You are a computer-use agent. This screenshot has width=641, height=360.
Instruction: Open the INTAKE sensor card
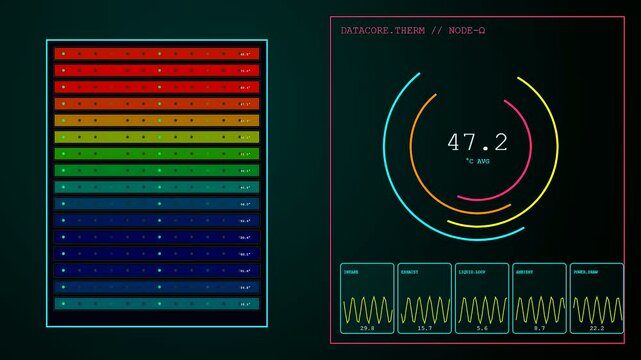[x=367, y=298]
